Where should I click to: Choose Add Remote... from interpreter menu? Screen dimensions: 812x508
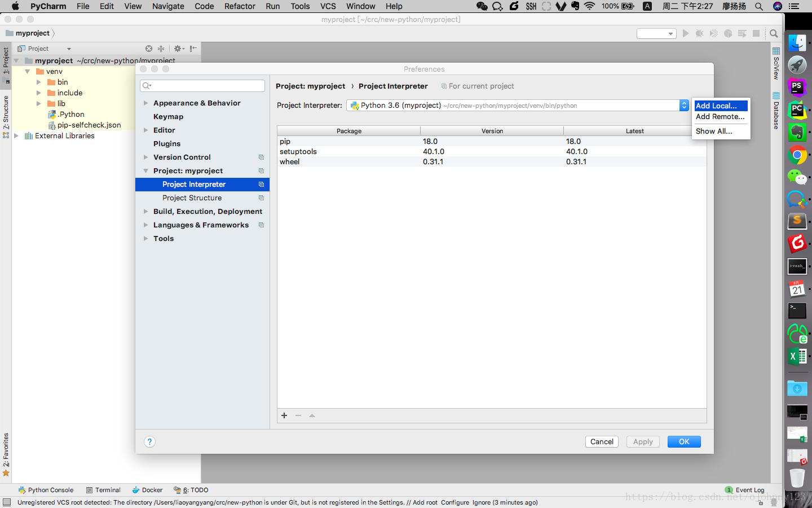721,117
